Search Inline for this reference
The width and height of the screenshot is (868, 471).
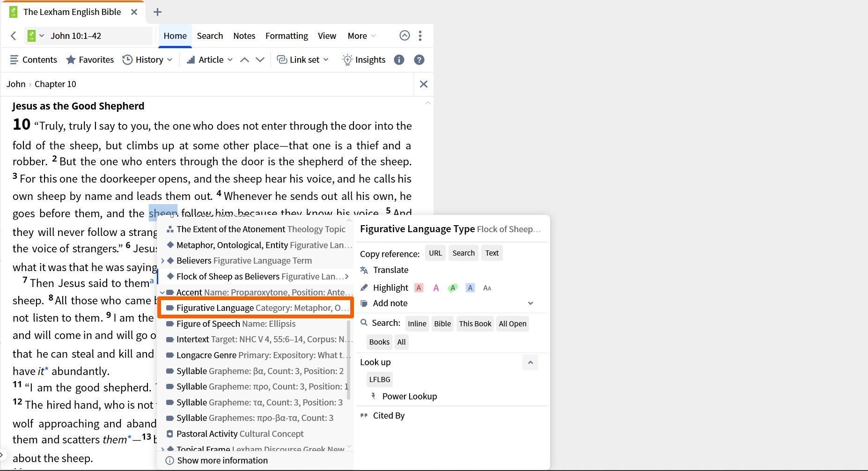[x=417, y=324]
